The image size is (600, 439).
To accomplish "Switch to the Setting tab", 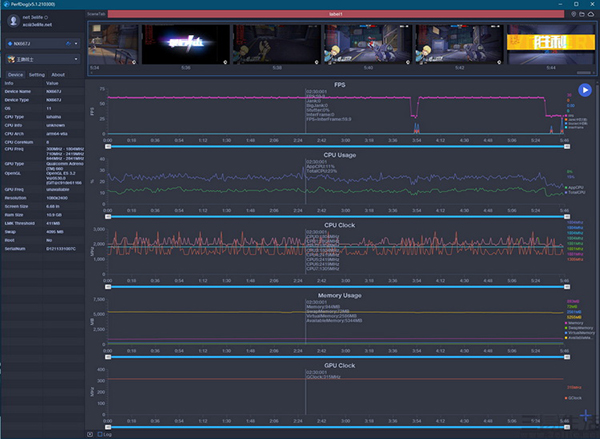I will click(x=36, y=75).
